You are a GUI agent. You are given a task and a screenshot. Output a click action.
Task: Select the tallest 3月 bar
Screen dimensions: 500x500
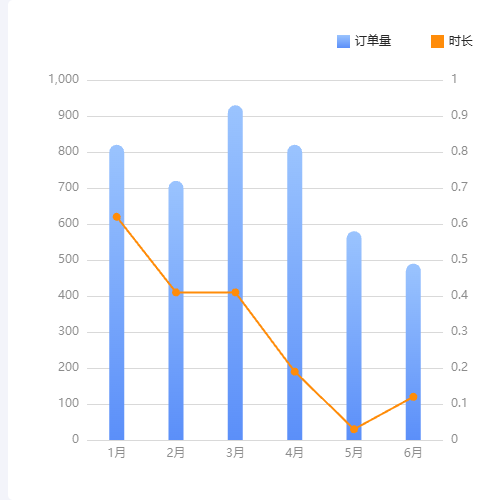[x=235, y=272]
